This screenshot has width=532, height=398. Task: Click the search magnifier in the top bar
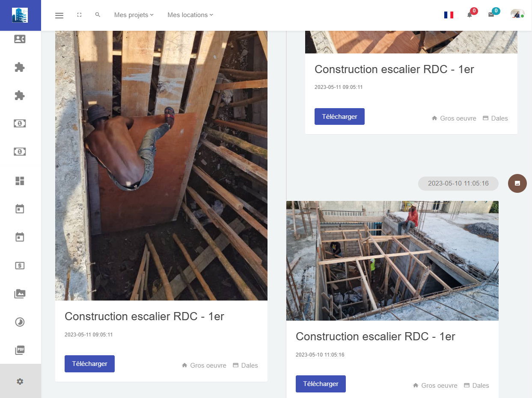pos(98,15)
